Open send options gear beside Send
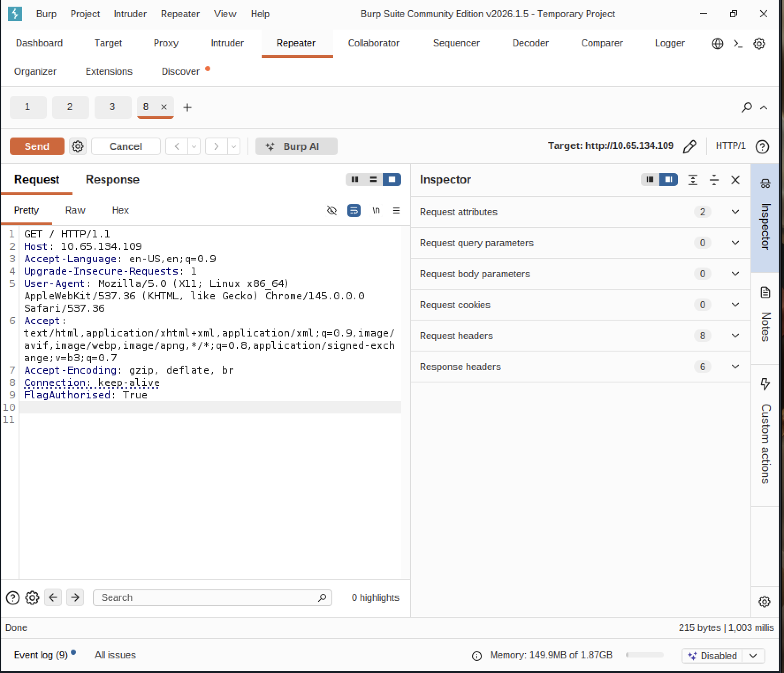Screen dimensions: 784x673 pyautogui.click(x=78, y=146)
